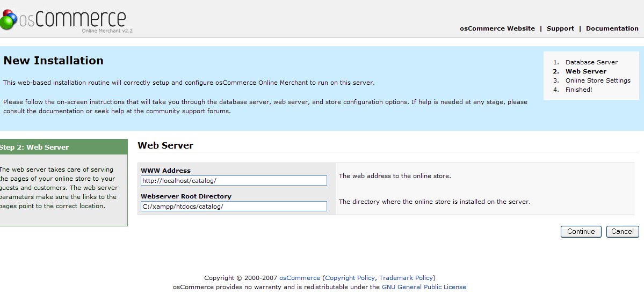Select the Finished! step text
This screenshot has height=302, width=644.
pyautogui.click(x=578, y=90)
